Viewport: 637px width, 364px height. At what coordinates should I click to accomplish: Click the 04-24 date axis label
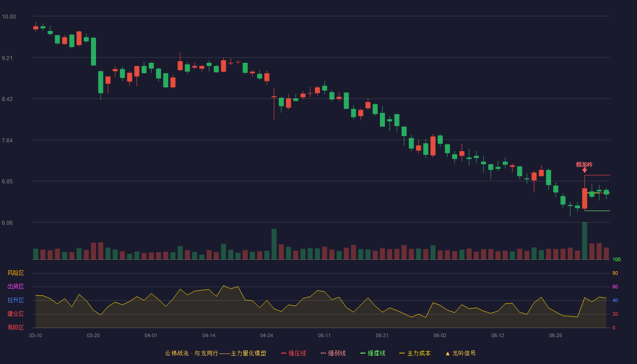click(x=267, y=335)
